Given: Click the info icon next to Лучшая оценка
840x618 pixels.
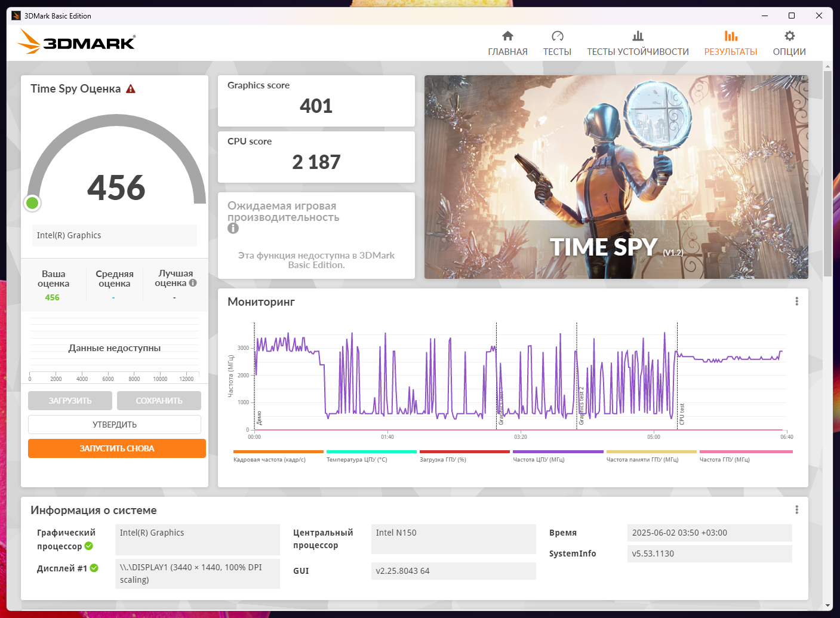Looking at the screenshot, I should click(193, 283).
